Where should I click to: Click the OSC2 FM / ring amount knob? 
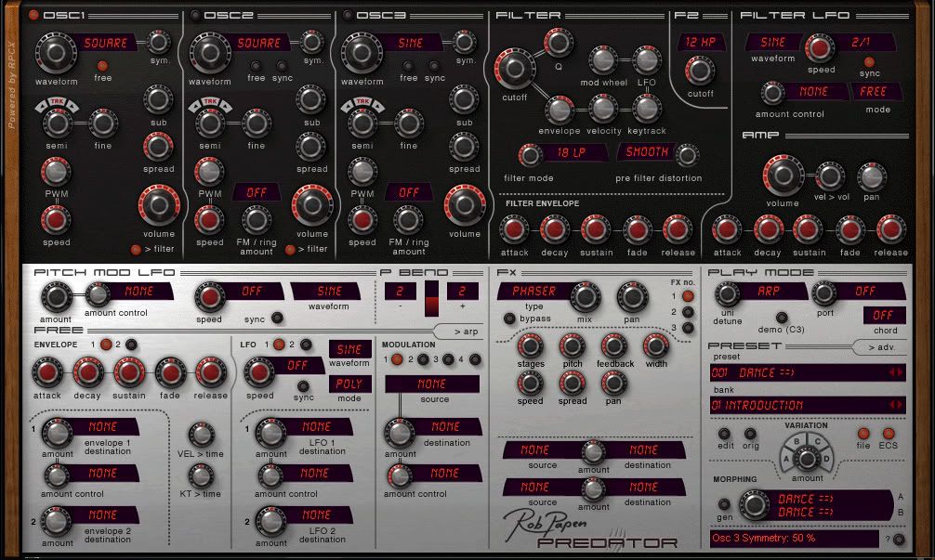click(257, 220)
